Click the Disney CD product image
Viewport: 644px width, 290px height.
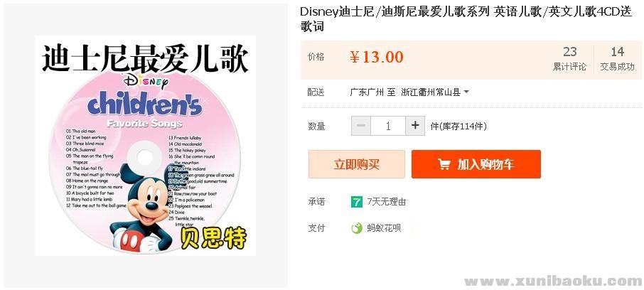146,146
